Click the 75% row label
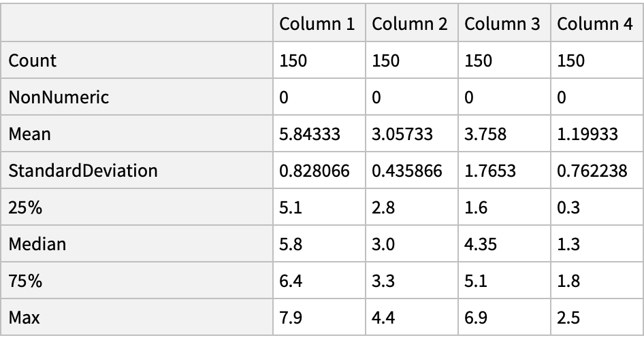Viewport: 644px width, 359px height. coord(25,280)
